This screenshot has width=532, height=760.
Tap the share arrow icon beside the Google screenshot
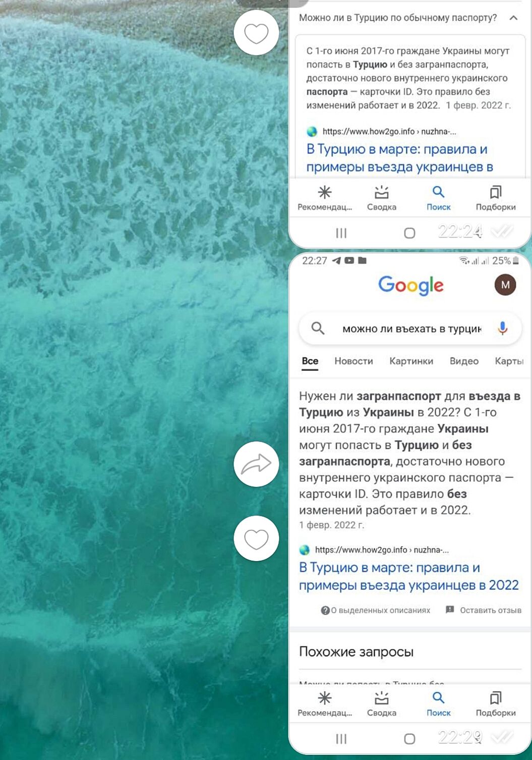(x=256, y=464)
